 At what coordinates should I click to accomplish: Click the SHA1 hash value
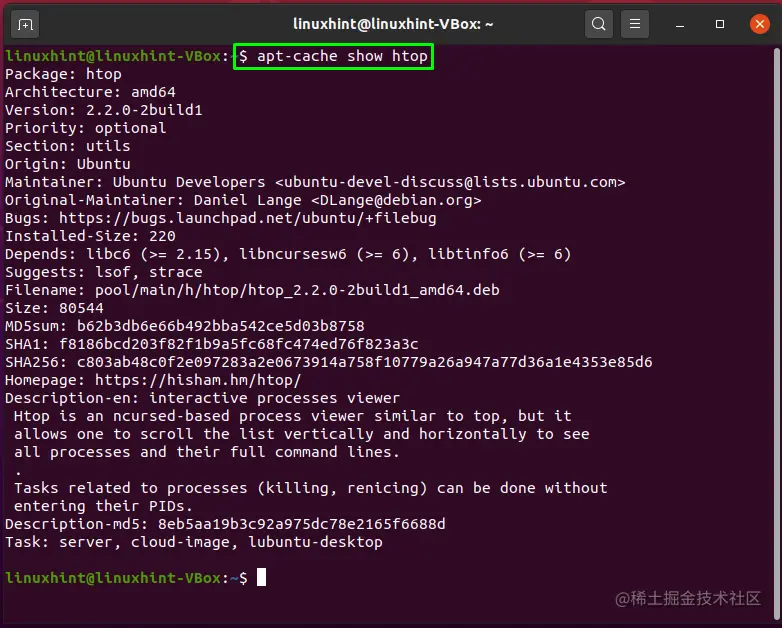(x=239, y=344)
